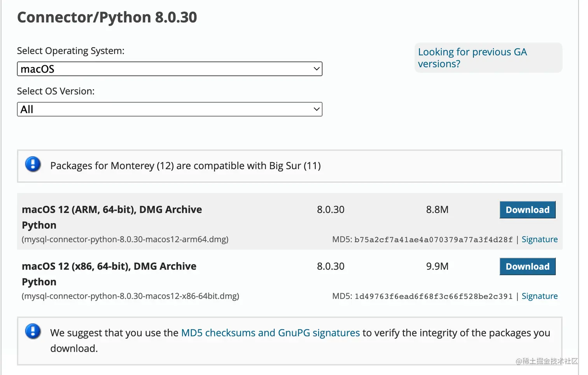Click the chevron arrow on All dropdown
Screen dimensions: 588x375
point(317,109)
